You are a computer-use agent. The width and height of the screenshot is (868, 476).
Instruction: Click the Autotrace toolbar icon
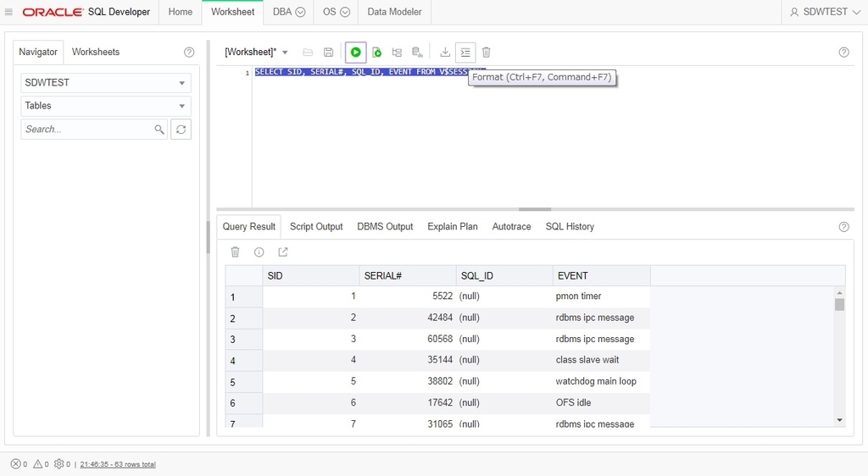pos(417,53)
